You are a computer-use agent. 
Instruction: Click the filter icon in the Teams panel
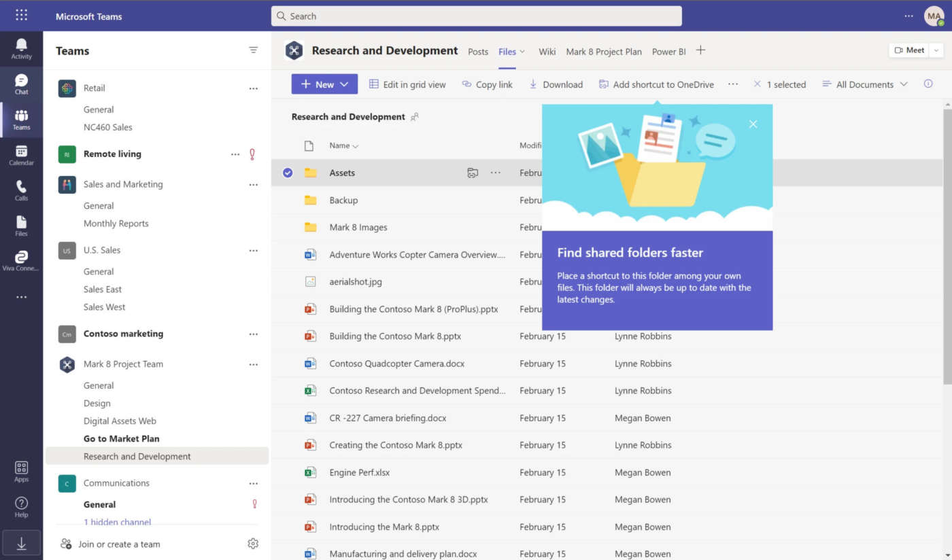[253, 50]
